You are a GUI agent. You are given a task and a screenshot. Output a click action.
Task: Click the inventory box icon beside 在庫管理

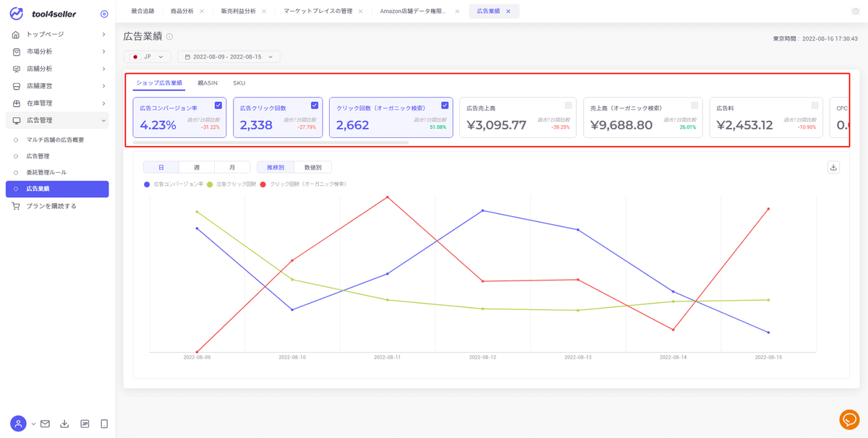click(16, 103)
